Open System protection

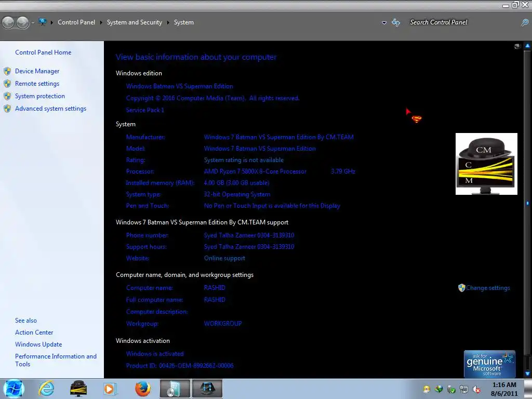pos(39,96)
